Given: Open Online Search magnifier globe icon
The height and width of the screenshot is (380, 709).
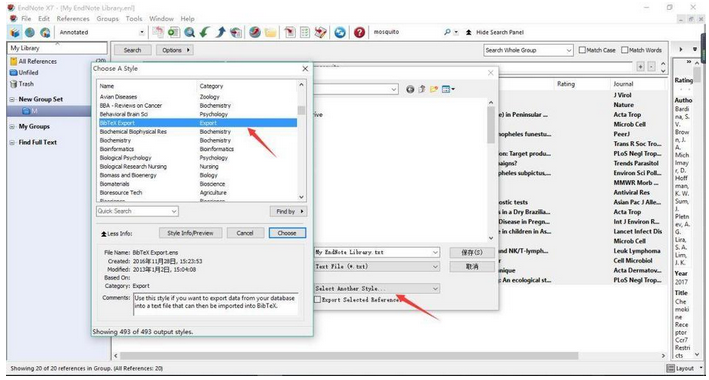Looking at the screenshot, I should tap(189, 33).
